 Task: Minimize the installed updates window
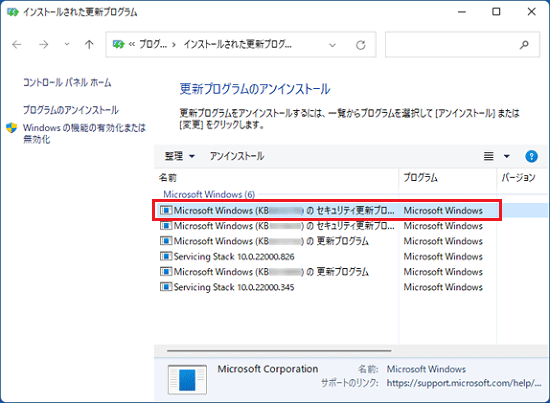(462, 12)
